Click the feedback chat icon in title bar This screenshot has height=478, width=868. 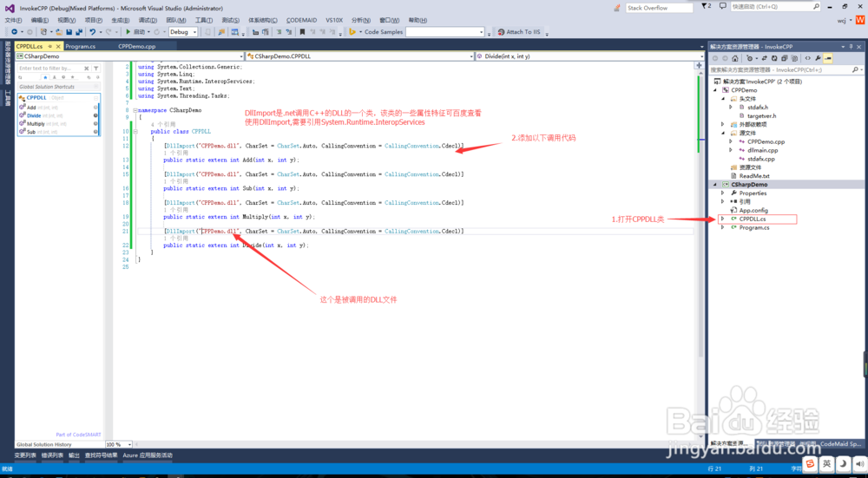(x=722, y=7)
